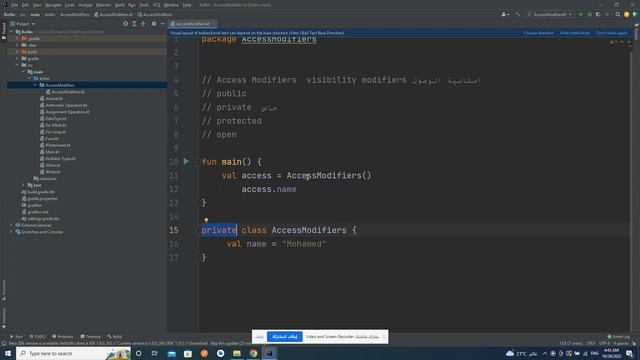Click the yellow intention lightbulb
The width and height of the screenshot is (640, 360).
tap(206, 220)
